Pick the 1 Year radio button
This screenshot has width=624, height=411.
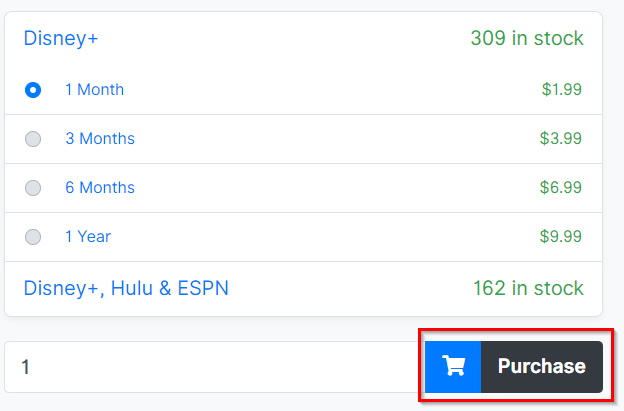(33, 237)
